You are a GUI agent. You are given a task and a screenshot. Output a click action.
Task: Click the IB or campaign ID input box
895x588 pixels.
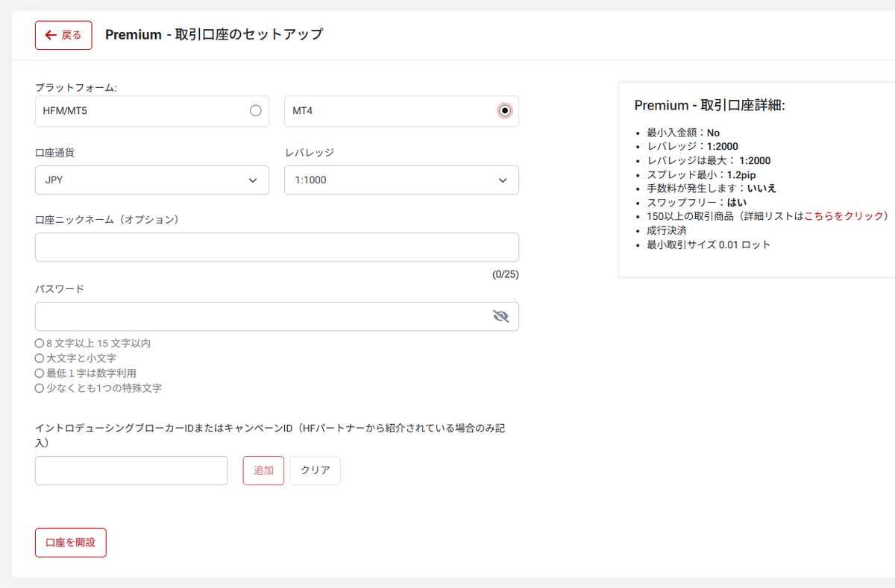[x=131, y=471]
